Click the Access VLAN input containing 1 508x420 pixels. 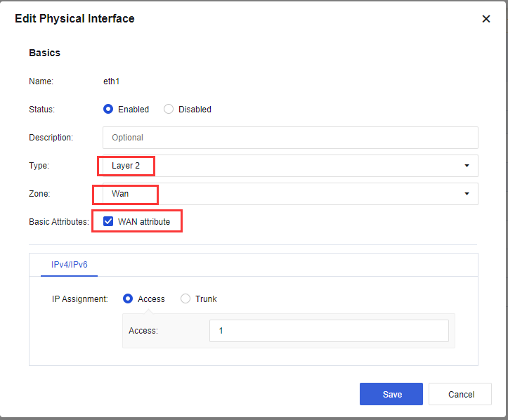point(328,331)
